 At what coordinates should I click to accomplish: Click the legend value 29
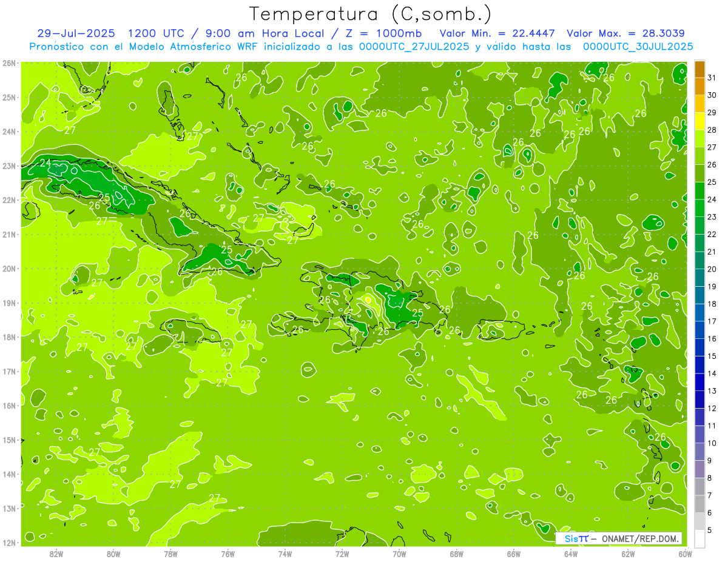click(712, 112)
